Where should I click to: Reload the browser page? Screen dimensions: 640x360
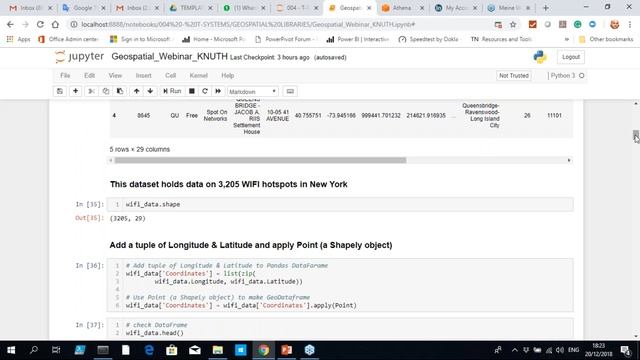click(x=40, y=24)
